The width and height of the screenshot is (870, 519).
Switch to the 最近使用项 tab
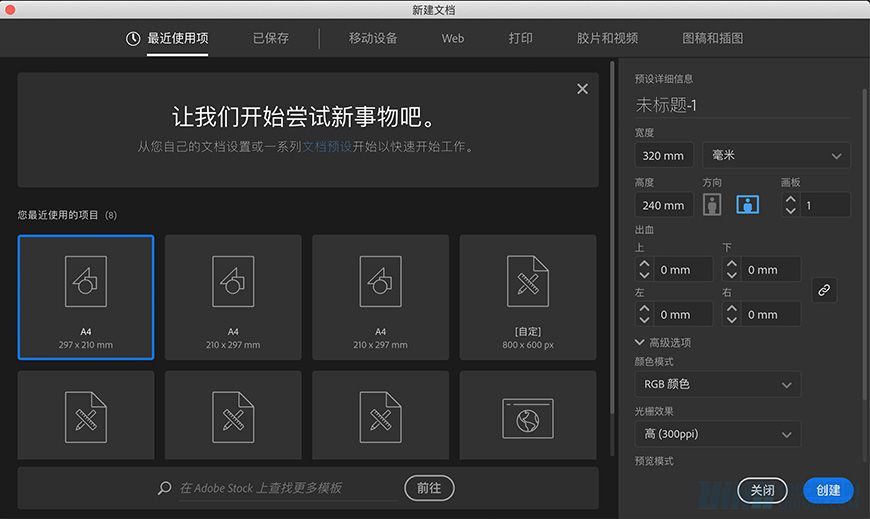point(178,38)
